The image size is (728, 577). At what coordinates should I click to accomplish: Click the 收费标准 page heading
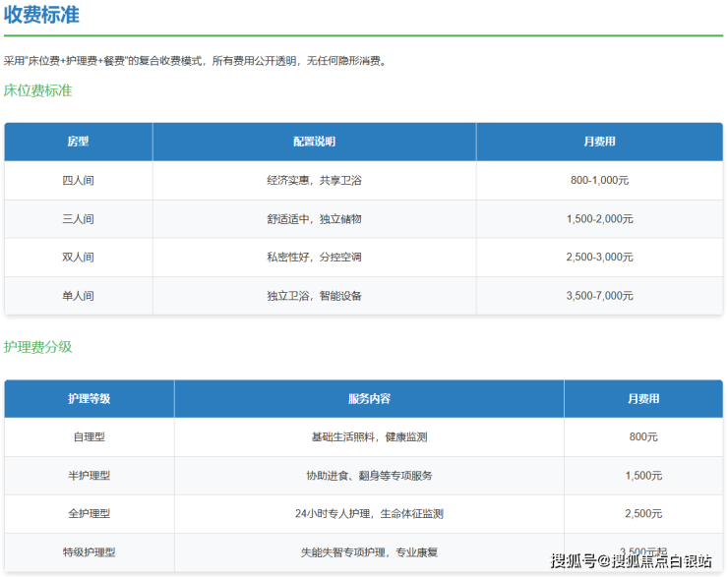pos(41,16)
